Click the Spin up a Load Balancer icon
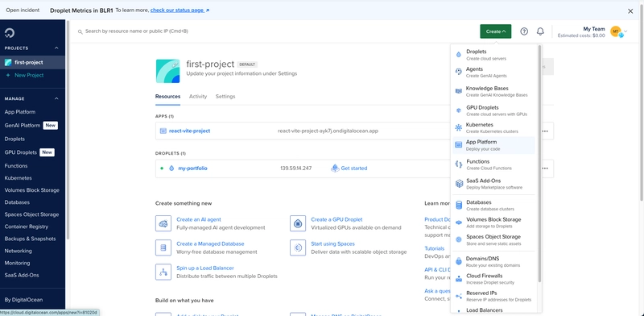The width and height of the screenshot is (644, 316). click(x=163, y=272)
